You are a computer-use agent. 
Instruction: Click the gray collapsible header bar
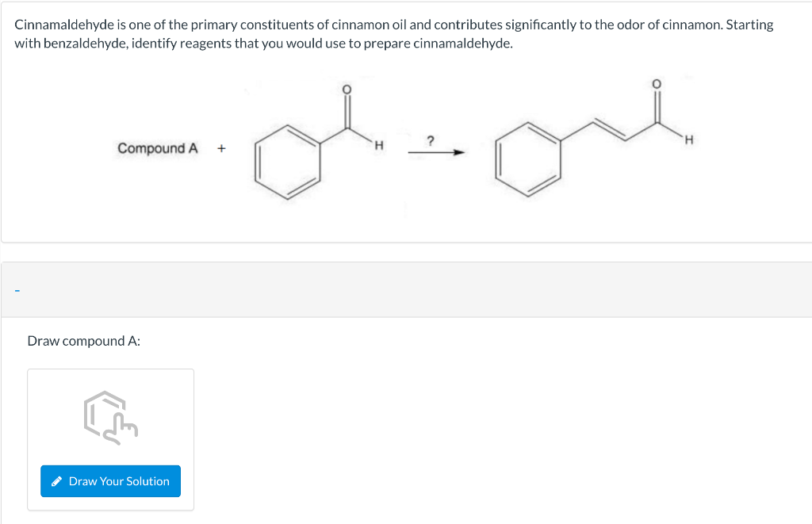pyautogui.click(x=407, y=290)
